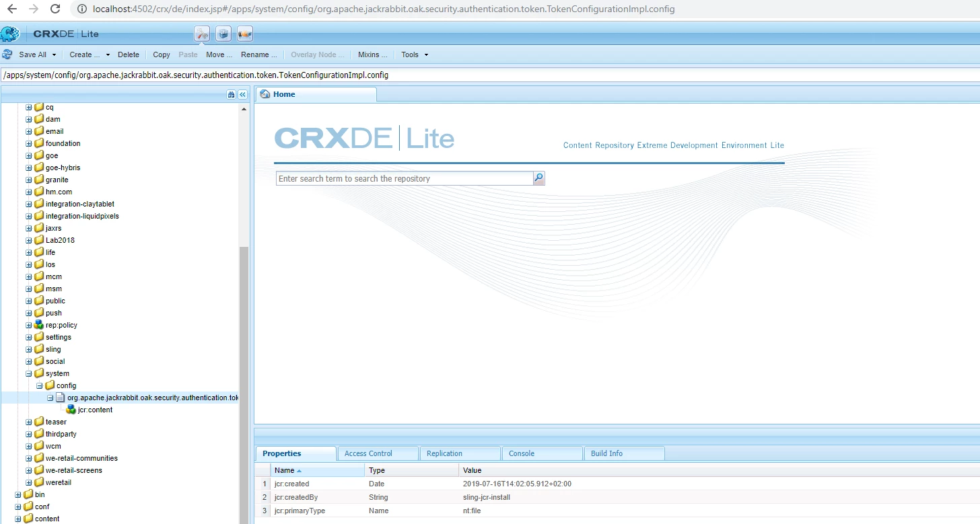
Task: Open the Package Manager cube icon
Action: tap(223, 34)
